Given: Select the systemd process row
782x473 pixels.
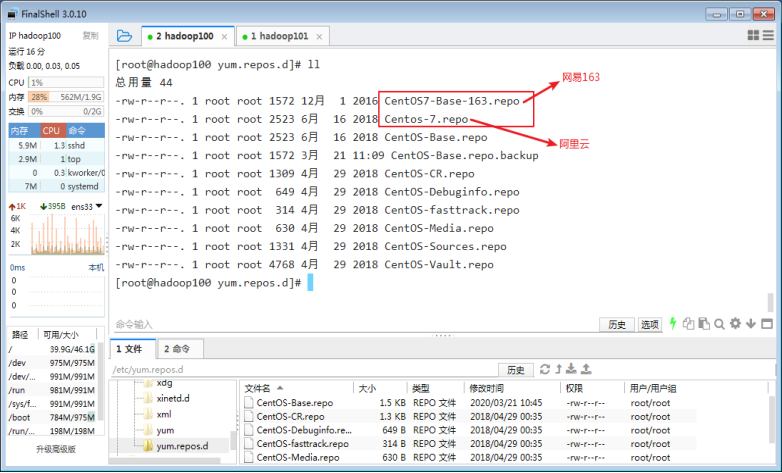Looking at the screenshot, I should (56, 186).
